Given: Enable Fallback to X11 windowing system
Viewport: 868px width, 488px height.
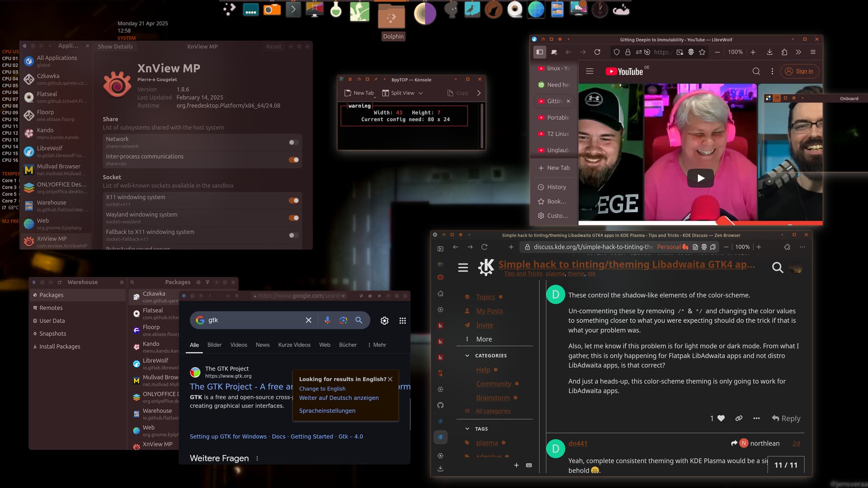Looking at the screenshot, I should pyautogui.click(x=293, y=235).
